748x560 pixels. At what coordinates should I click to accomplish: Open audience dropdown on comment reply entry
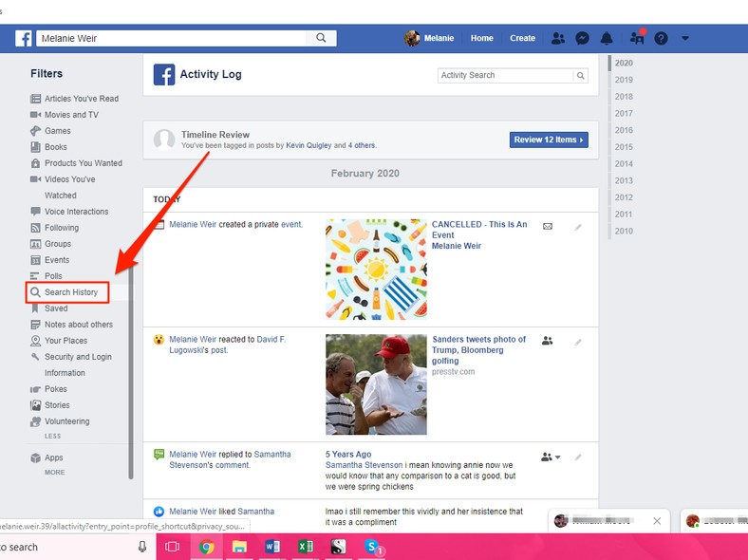click(551, 457)
